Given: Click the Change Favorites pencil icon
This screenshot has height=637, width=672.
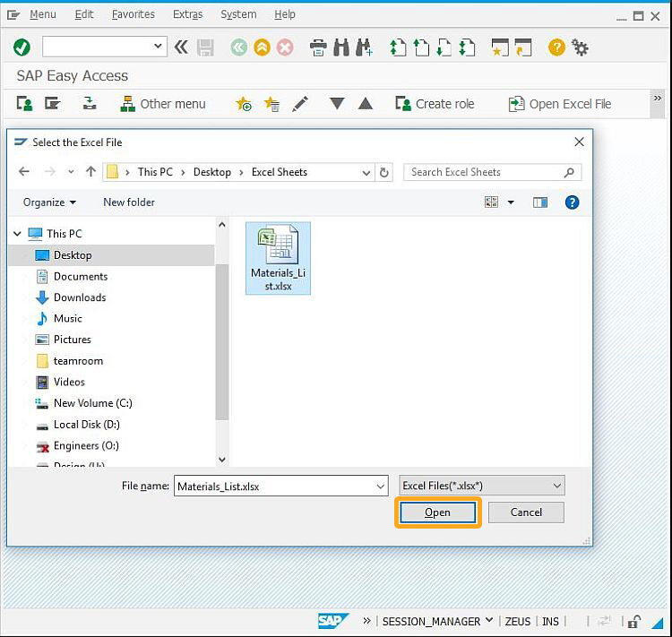Looking at the screenshot, I should pyautogui.click(x=300, y=104).
